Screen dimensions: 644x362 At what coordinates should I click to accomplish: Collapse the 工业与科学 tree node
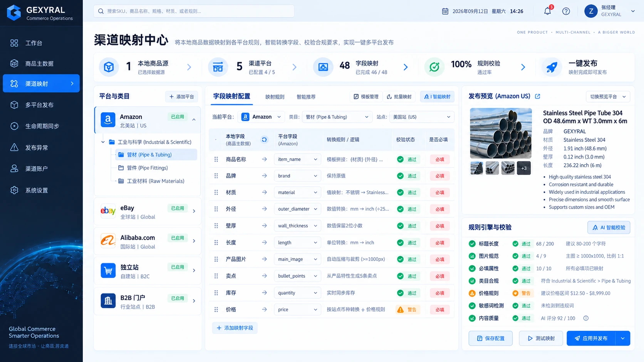pyautogui.click(x=103, y=142)
